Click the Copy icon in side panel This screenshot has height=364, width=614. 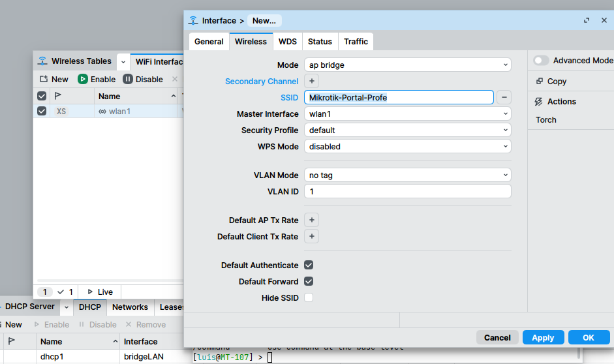point(540,82)
